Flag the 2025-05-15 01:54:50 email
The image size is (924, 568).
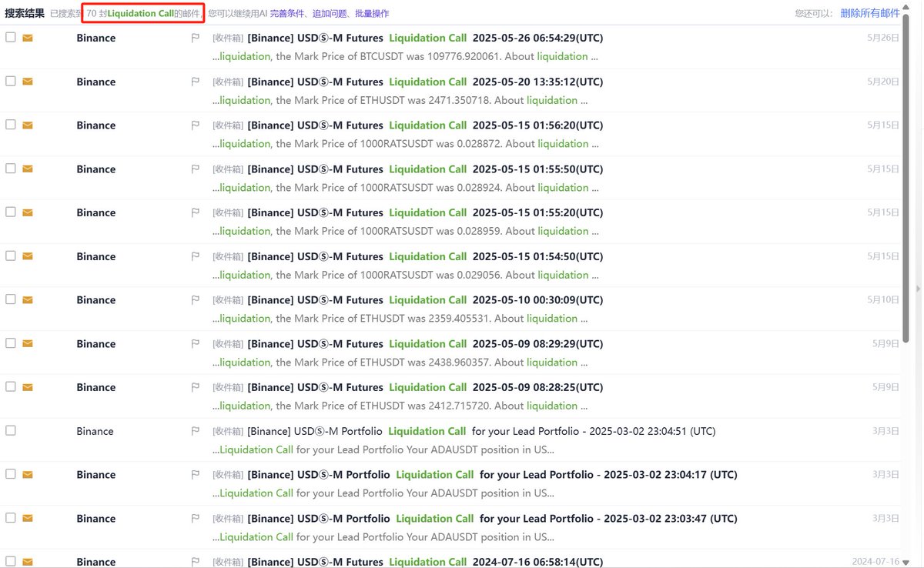point(195,257)
